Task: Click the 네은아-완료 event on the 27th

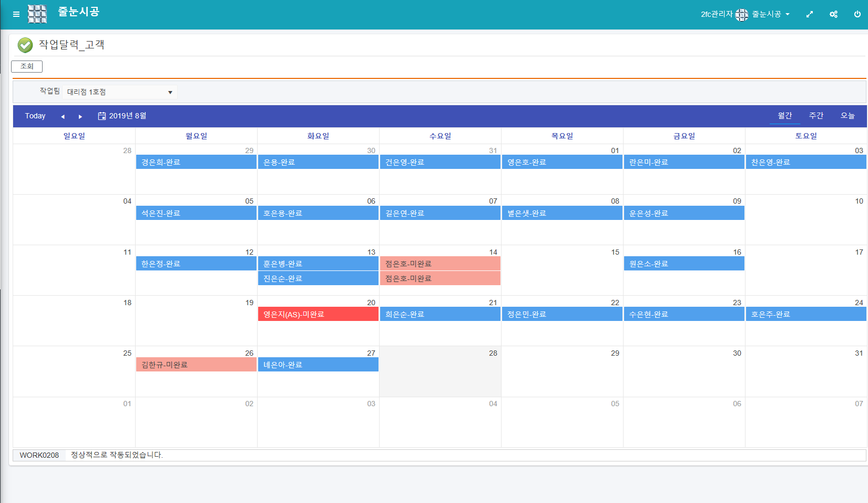Action: pyautogui.click(x=318, y=365)
